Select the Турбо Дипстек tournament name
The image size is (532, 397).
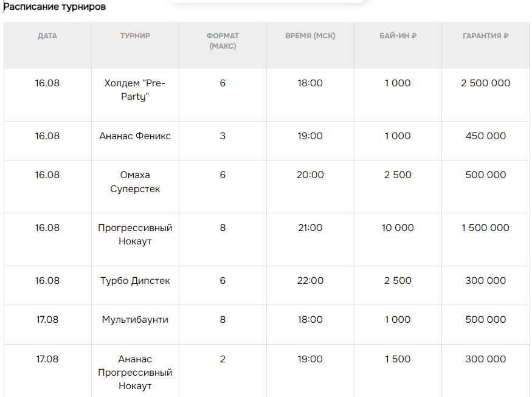tap(135, 281)
